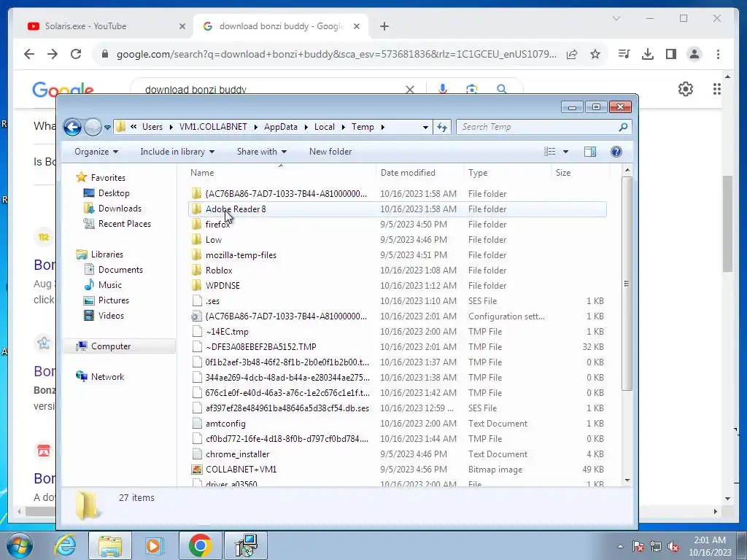
Task: Select the mozilla-temp-files folder
Action: point(398,254)
